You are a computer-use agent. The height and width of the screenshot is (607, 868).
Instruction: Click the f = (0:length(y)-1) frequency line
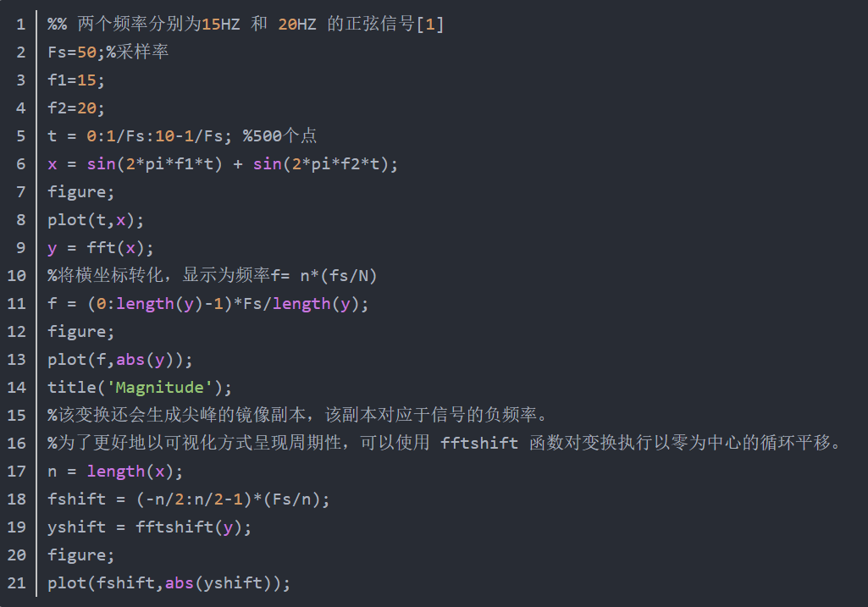pos(208,304)
